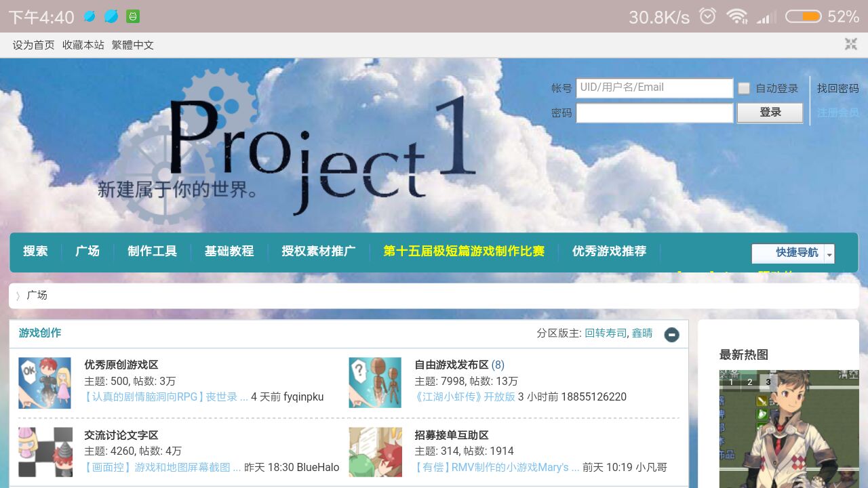Tap the cellular signal strength icon
This screenshot has height=488, width=868.
[x=767, y=17]
